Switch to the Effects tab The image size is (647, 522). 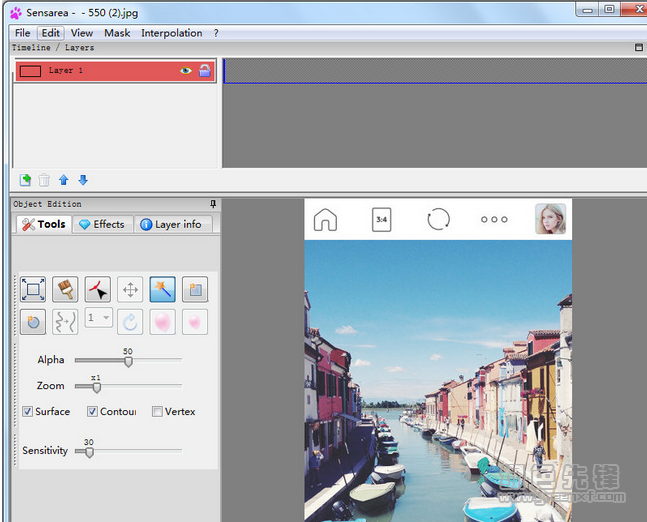pyautogui.click(x=101, y=224)
